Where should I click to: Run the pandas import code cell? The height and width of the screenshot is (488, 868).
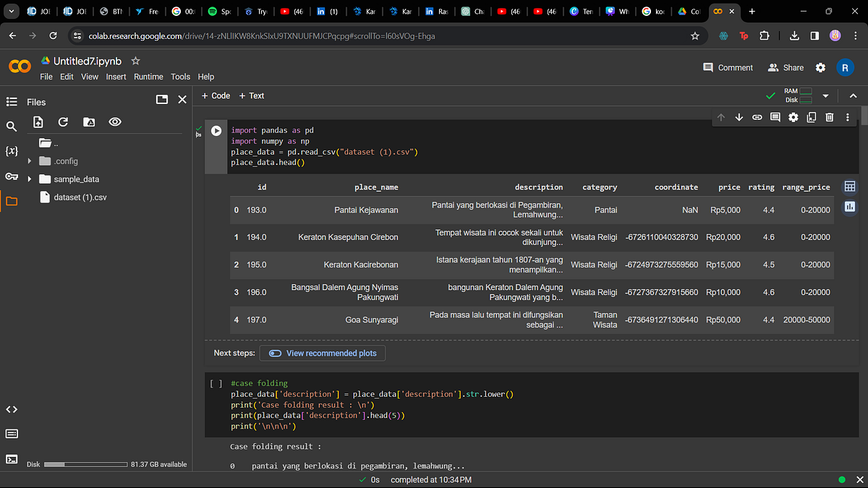[216, 131]
